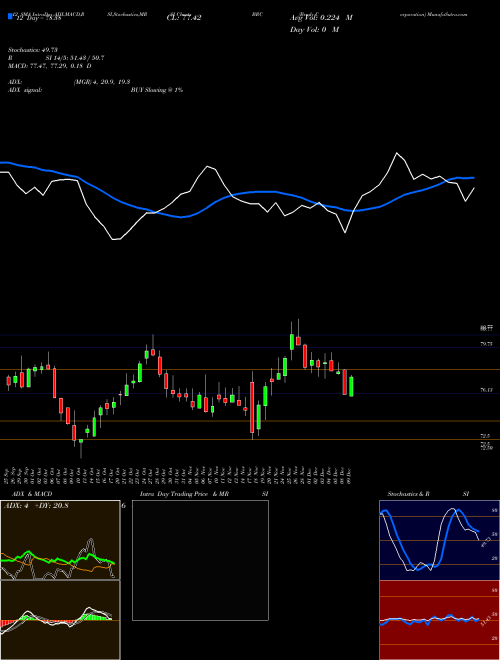The height and width of the screenshot is (660, 500).
Task: Open the red RSI mini chart
Action: 439,620
